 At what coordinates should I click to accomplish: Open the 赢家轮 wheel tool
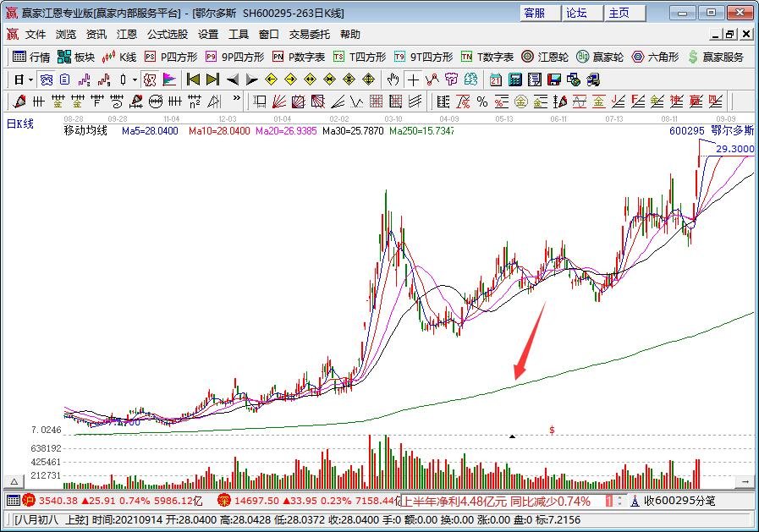600,57
